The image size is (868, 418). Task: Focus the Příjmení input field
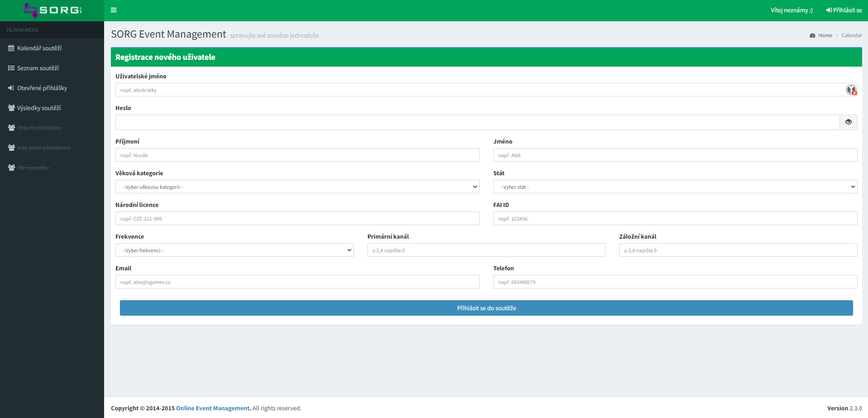pos(297,155)
